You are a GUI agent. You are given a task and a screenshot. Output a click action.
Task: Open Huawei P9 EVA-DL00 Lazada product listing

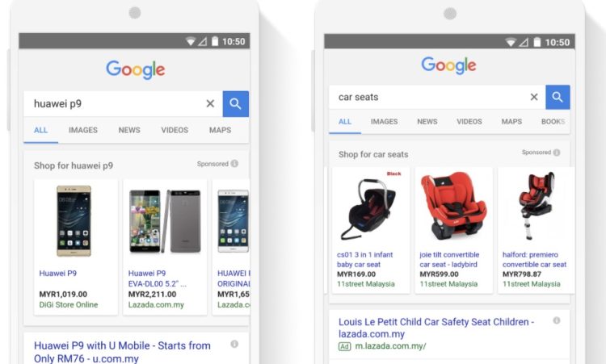pyautogui.click(x=165, y=247)
